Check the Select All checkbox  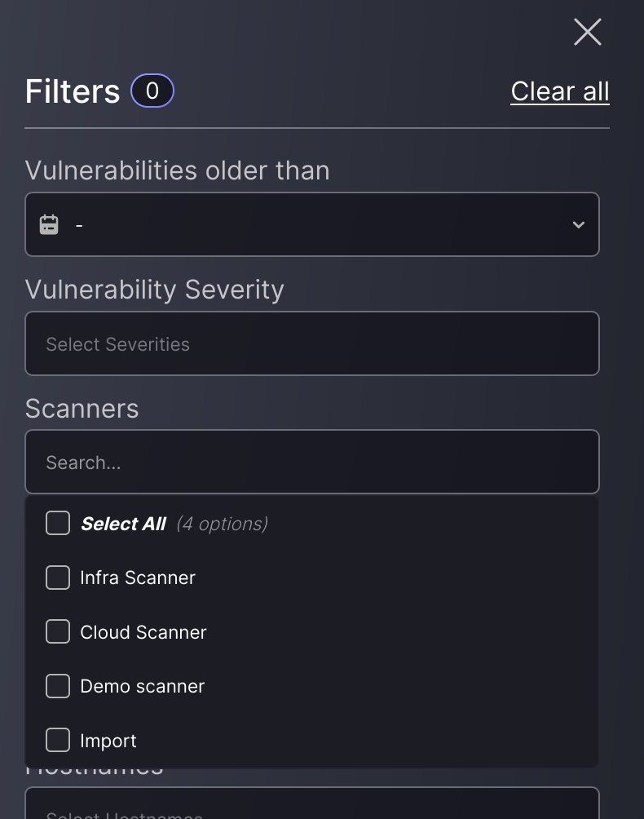58,523
